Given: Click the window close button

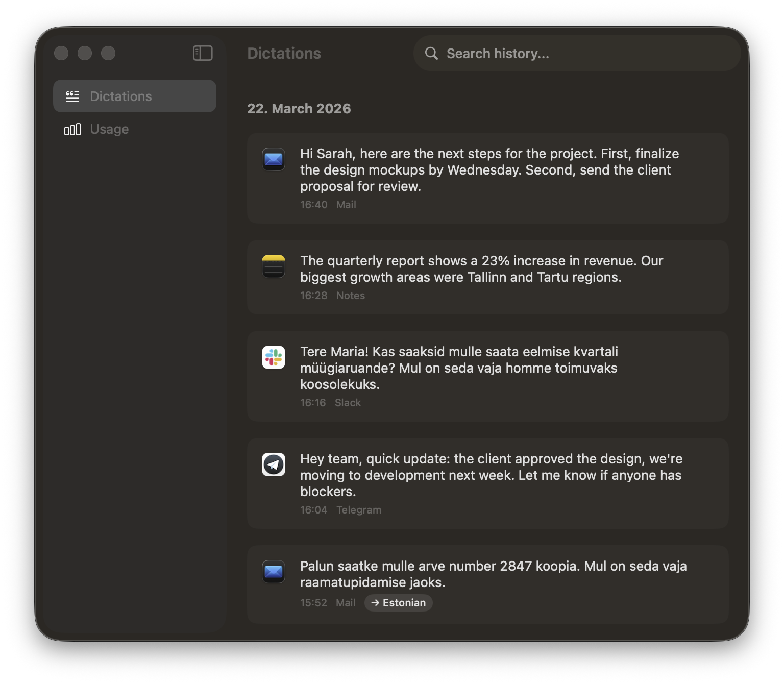Looking at the screenshot, I should pyautogui.click(x=61, y=53).
